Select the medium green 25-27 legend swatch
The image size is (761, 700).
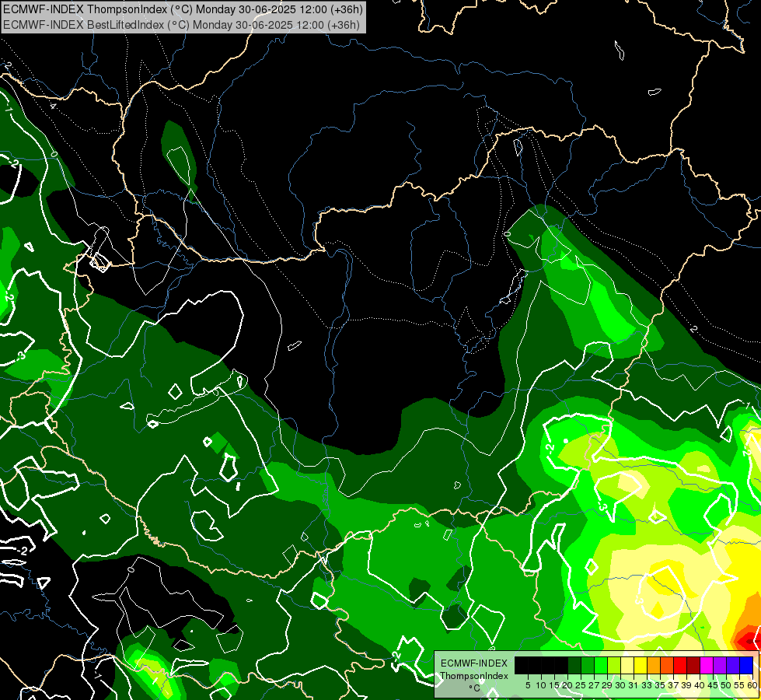tap(587, 665)
